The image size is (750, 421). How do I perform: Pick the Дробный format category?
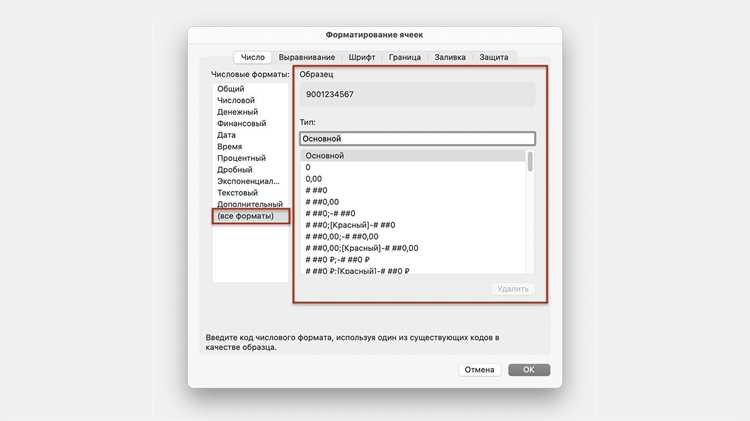point(251,169)
